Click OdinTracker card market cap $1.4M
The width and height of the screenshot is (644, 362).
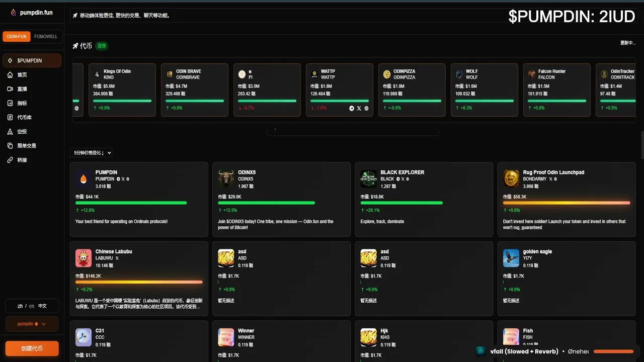point(611,86)
